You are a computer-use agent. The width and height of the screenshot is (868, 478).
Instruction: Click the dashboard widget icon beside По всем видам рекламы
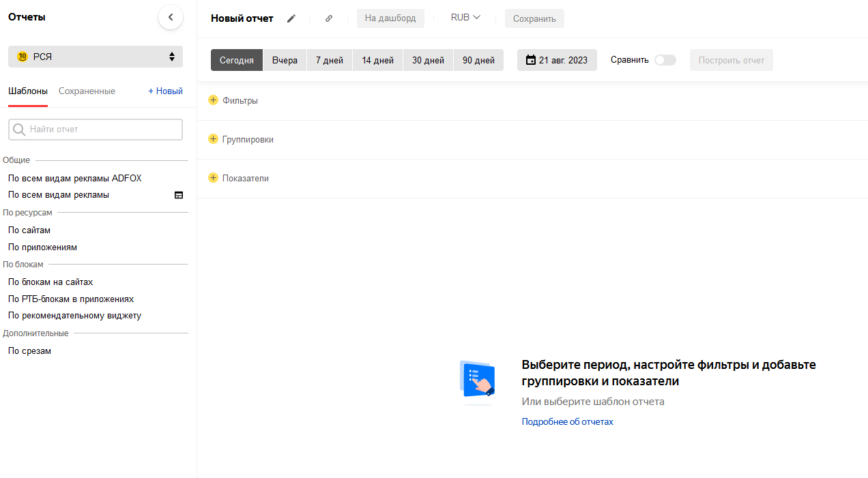pos(179,195)
